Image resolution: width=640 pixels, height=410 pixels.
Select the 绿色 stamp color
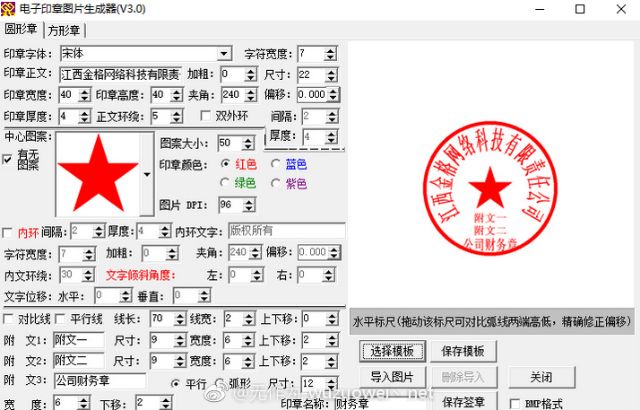[224, 182]
